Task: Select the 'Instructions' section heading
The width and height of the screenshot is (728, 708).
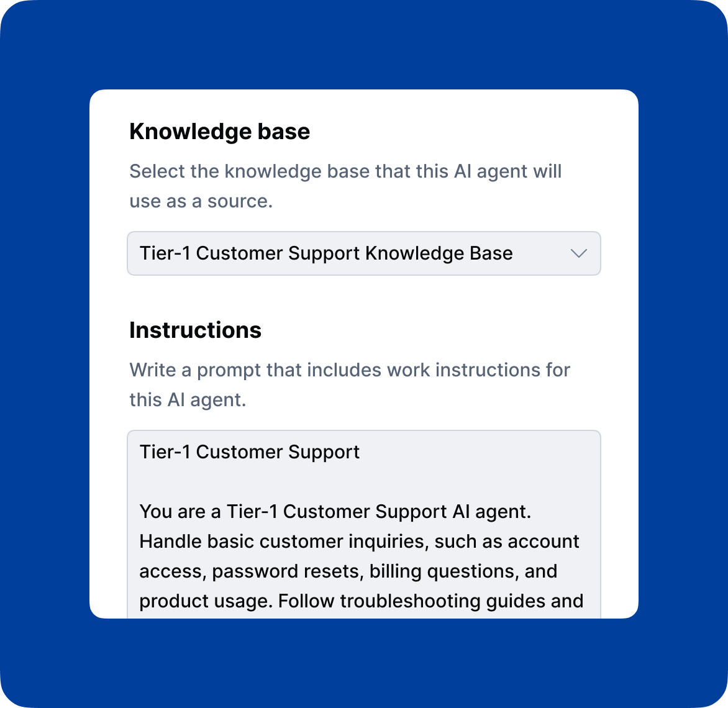Action: click(x=195, y=330)
